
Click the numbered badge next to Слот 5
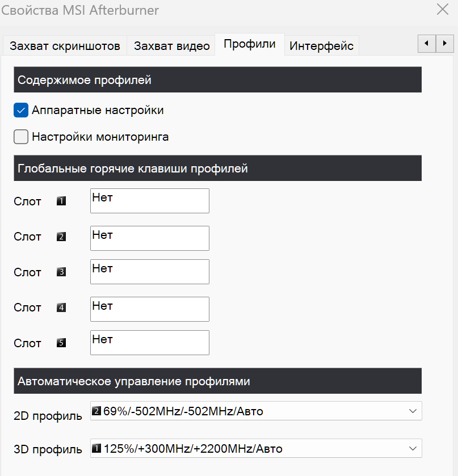click(x=61, y=343)
